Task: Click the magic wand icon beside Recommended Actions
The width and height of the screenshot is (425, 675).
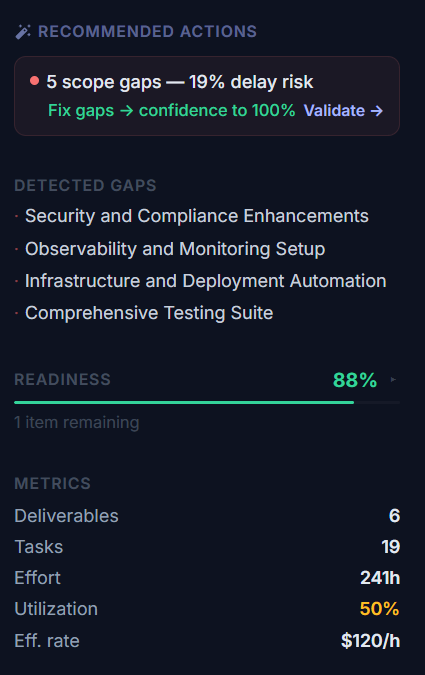Action: click(23, 32)
